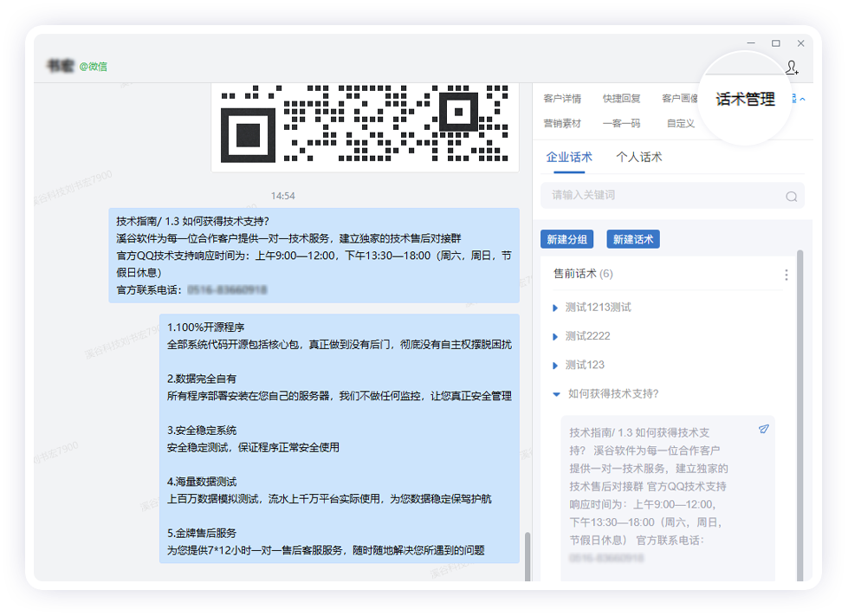Minimize the chat window

[x=751, y=43]
